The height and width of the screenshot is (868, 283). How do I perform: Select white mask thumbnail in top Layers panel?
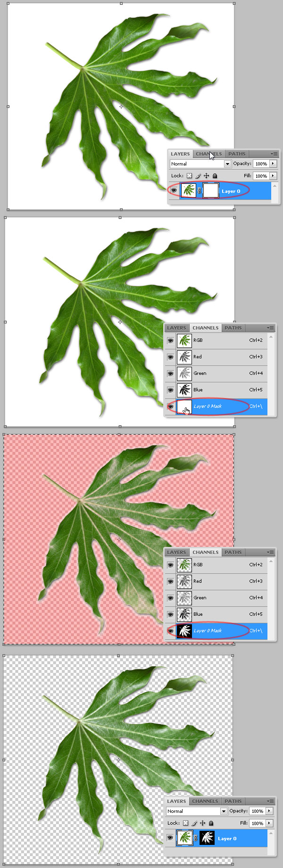click(x=211, y=191)
